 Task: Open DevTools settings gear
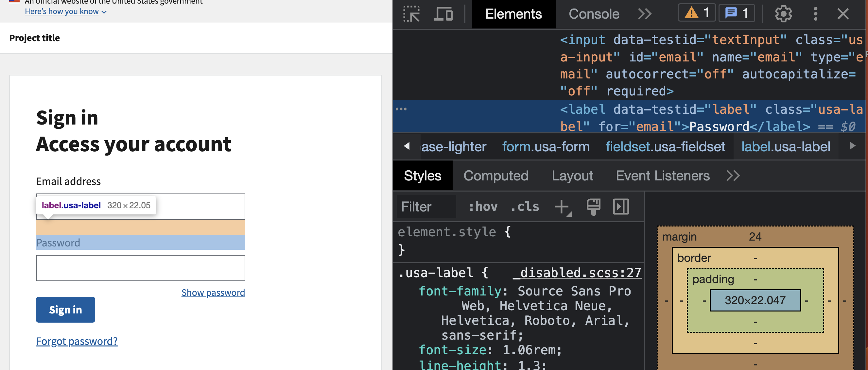point(783,14)
